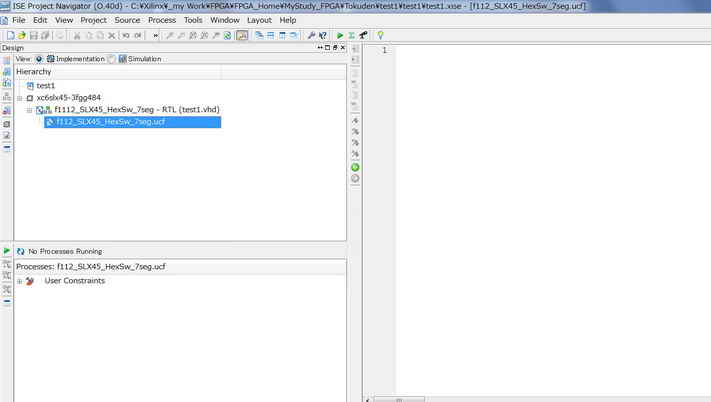Select the Simulation view radio button
Image resolution: width=711 pixels, height=402 pixels.
[x=112, y=59]
